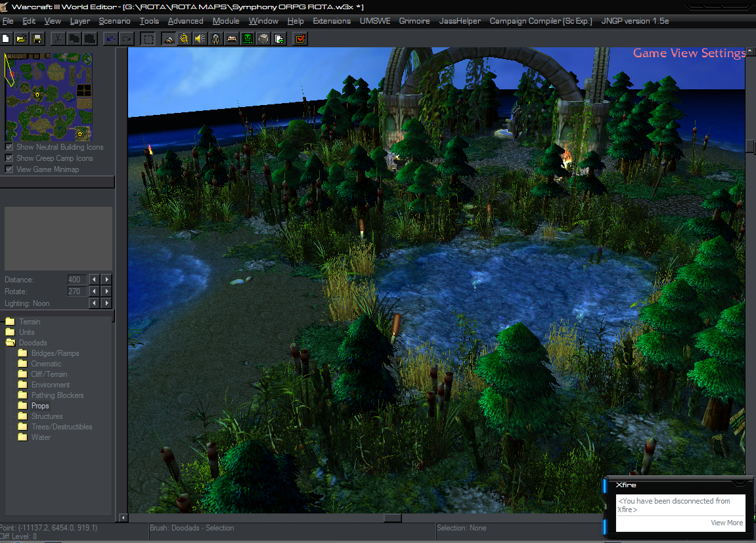This screenshot has height=543, width=756.
Task: Open a map with the folder icon
Action: 21,39
